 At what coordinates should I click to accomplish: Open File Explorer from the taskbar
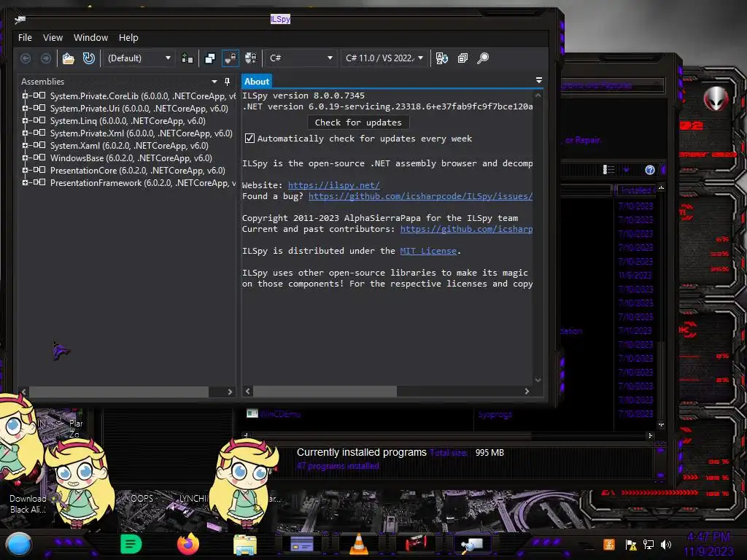tap(245, 544)
